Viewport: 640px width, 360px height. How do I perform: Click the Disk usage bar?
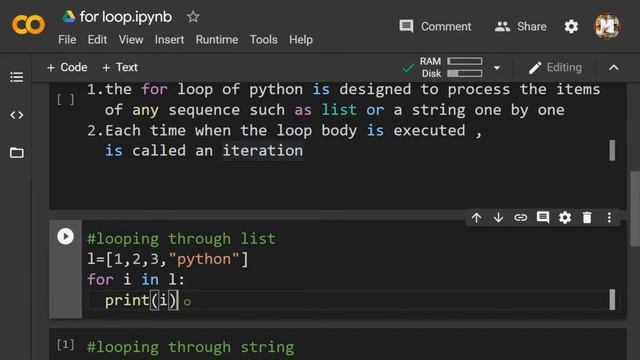click(x=464, y=73)
